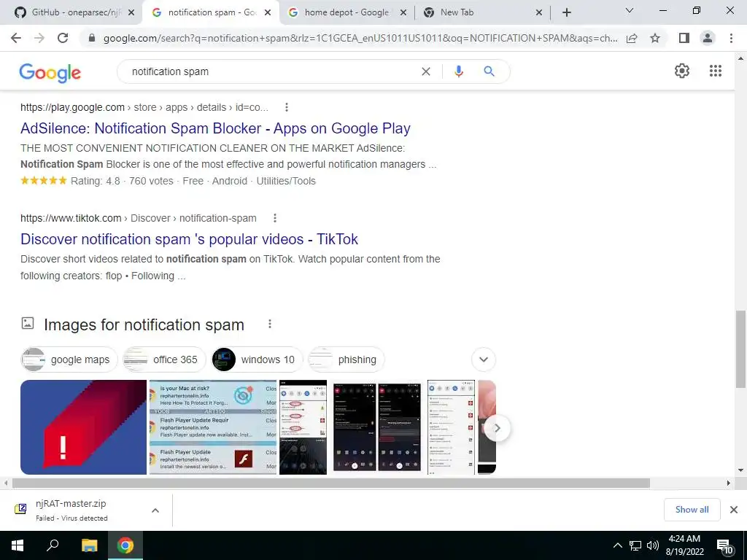Viewport: 747px width, 560px height.
Task: Open volume control tray icon
Action: tap(653, 545)
